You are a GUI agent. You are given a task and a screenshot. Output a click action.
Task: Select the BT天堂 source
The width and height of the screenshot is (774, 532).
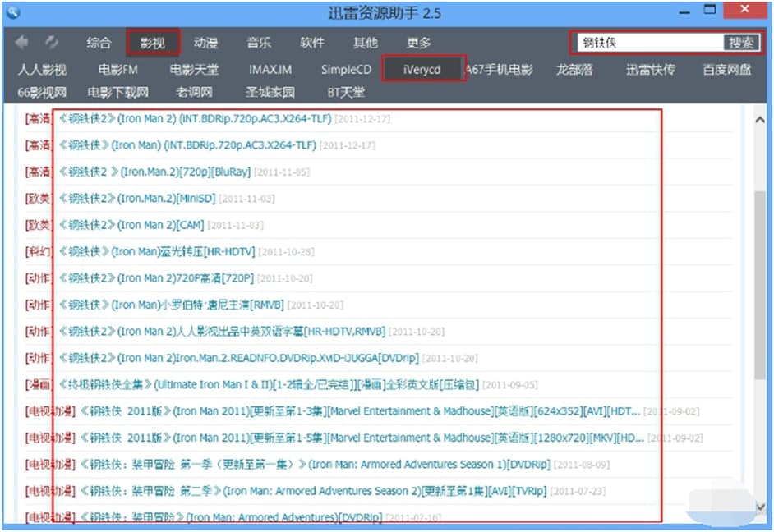point(346,92)
